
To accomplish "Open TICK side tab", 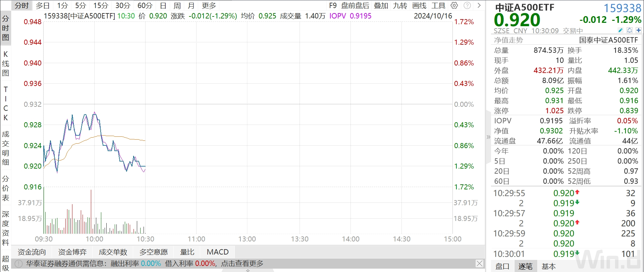I will [5, 103].
